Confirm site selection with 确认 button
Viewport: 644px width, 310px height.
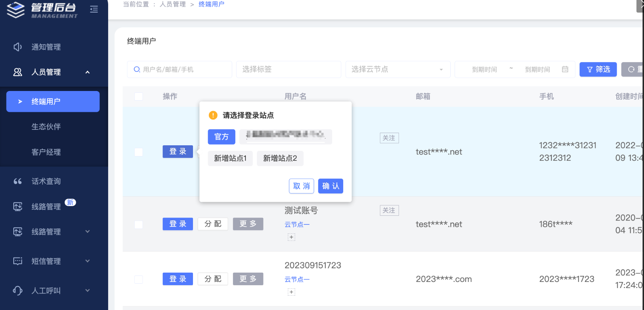point(330,186)
